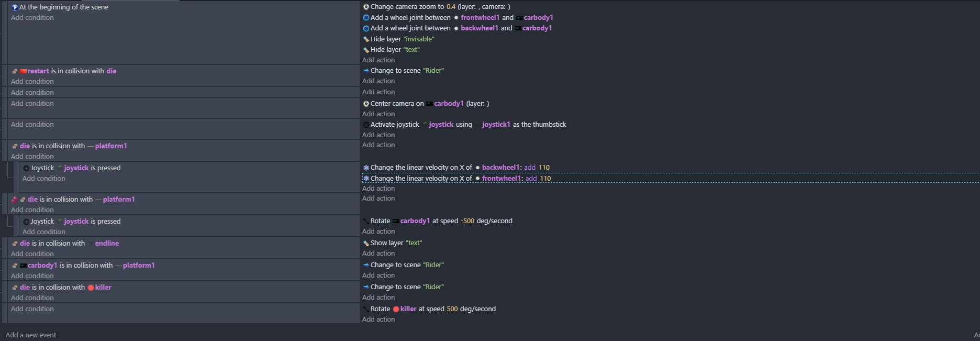
Task: Add condition under "At the beginning of the scene"
Action: coord(32,18)
